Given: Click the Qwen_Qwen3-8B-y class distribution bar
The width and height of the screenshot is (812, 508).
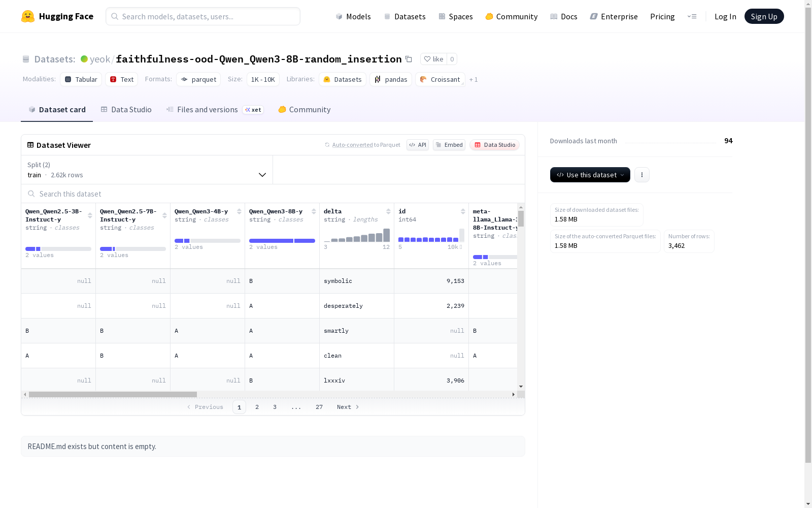Looking at the screenshot, I should click(x=282, y=241).
